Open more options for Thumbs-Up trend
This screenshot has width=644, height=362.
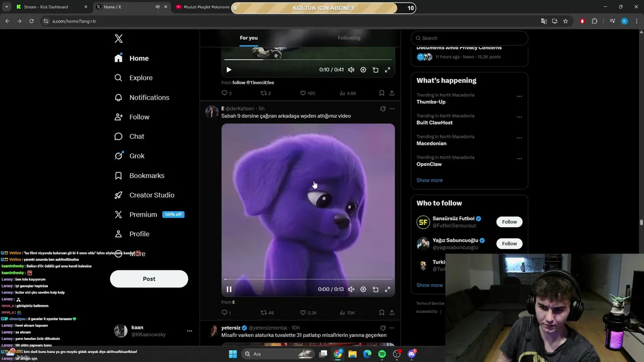pyautogui.click(x=519, y=97)
